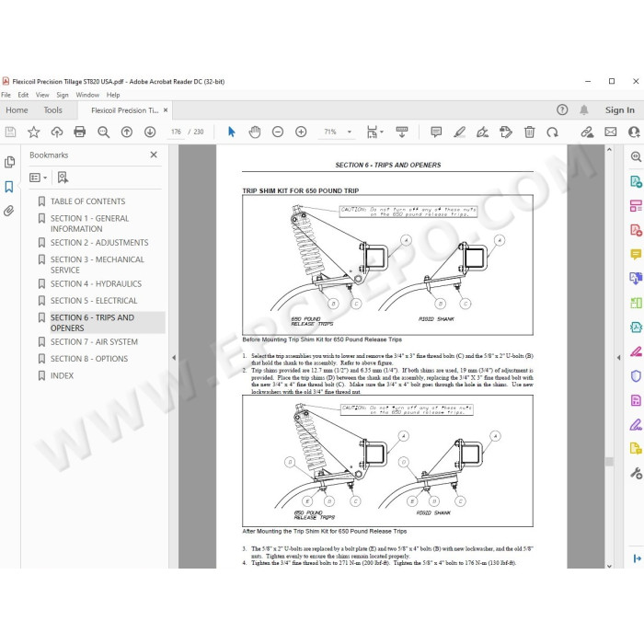
Task: Zoom out with minus icon
Action: point(278,132)
